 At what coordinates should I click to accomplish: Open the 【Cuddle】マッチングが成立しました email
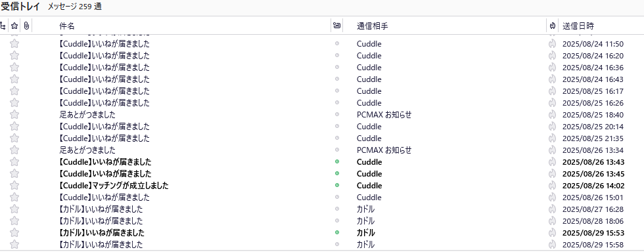pos(113,186)
